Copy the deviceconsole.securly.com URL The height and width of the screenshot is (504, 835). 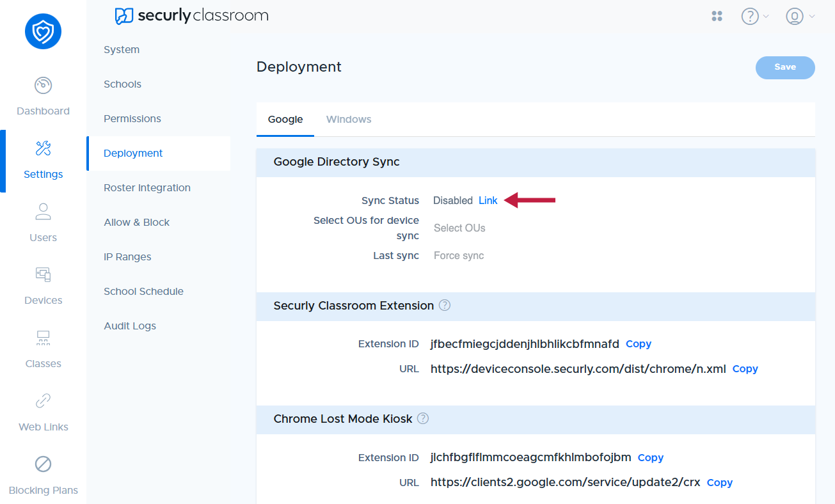pyautogui.click(x=745, y=368)
